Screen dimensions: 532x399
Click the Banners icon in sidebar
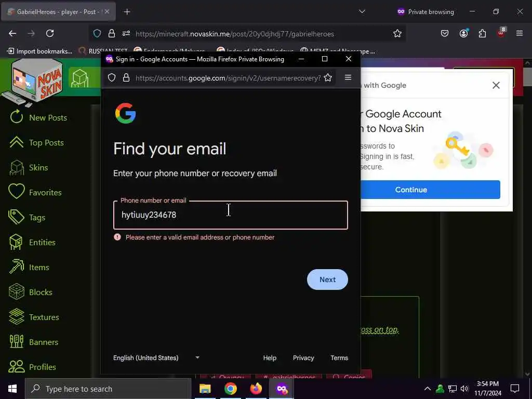pos(16,342)
